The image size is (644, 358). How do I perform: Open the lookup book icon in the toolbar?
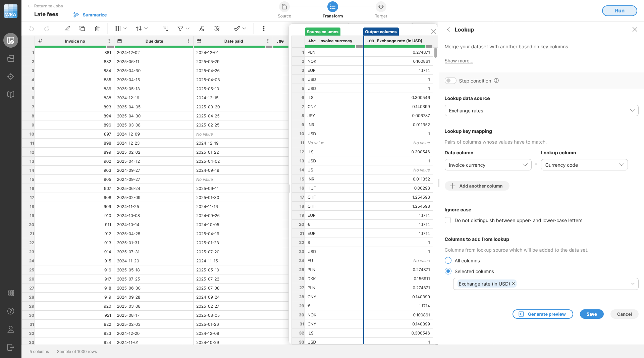click(x=216, y=29)
